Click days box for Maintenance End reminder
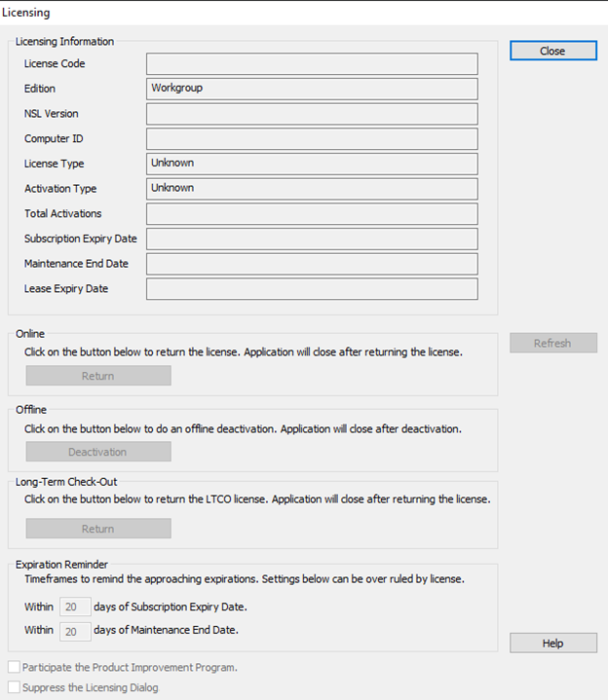This screenshot has height=700, width=608. pos(75,631)
